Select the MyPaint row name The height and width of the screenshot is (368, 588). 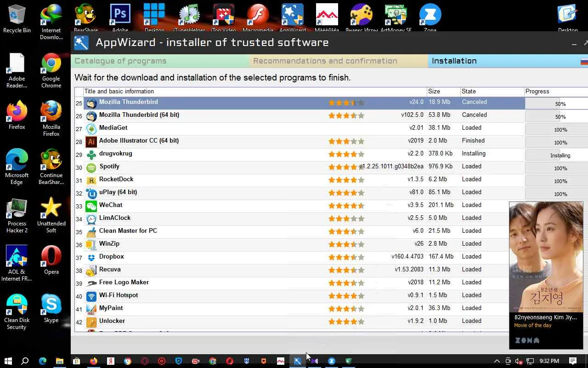(x=111, y=308)
